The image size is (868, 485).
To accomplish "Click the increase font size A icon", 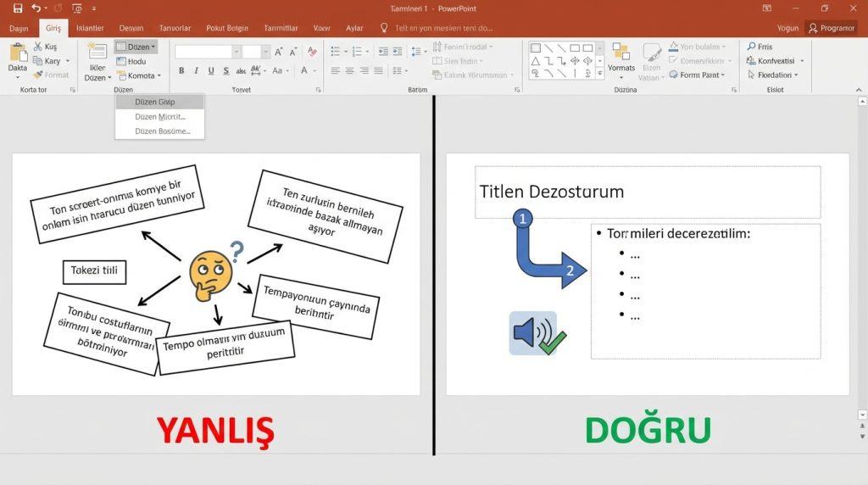I will [278, 52].
